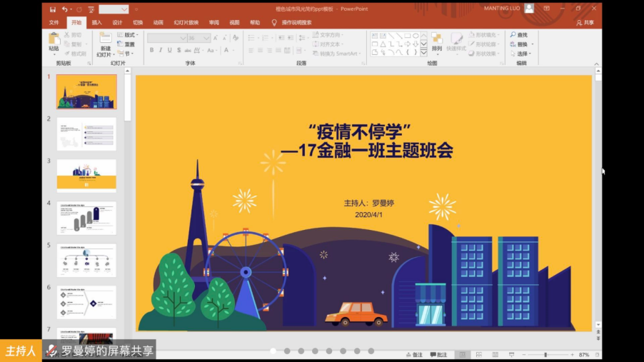The image size is (644, 362).
Task: Click the Undo arrow icon
Action: 65,9
